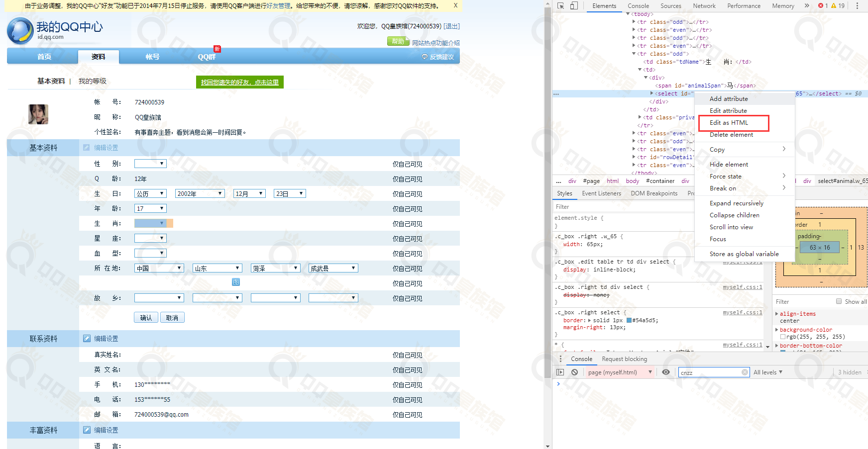Expand the background-color computed property
The width and height of the screenshot is (868, 449).
click(777, 330)
